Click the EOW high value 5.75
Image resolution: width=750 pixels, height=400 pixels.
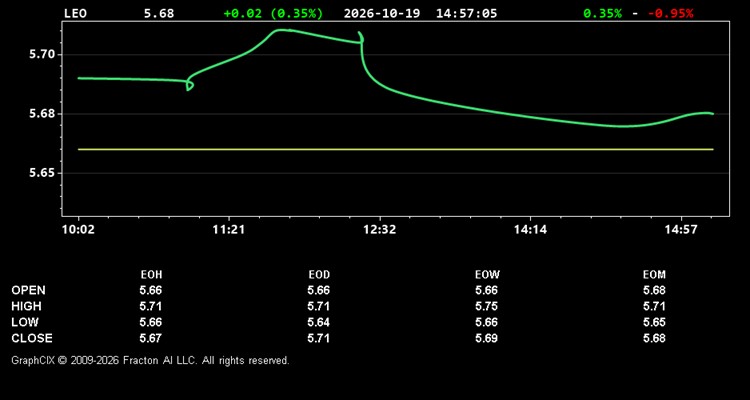tap(486, 306)
